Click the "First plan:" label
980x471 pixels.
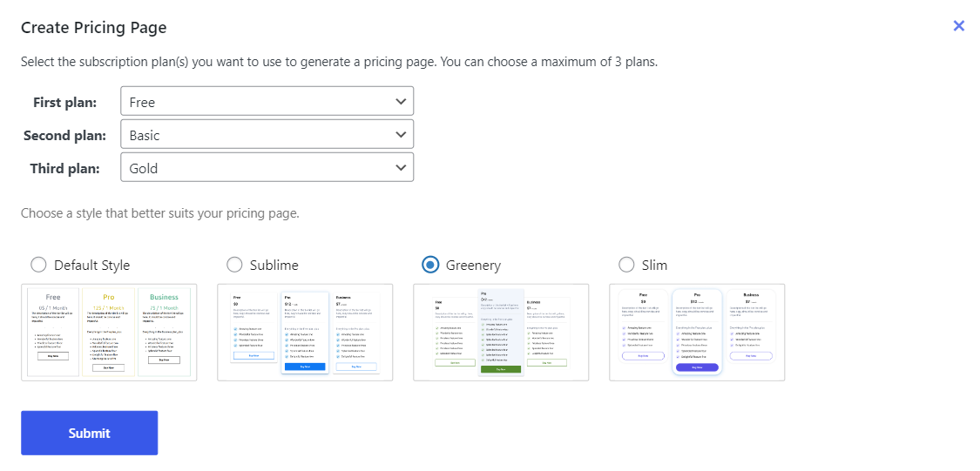[x=65, y=103]
